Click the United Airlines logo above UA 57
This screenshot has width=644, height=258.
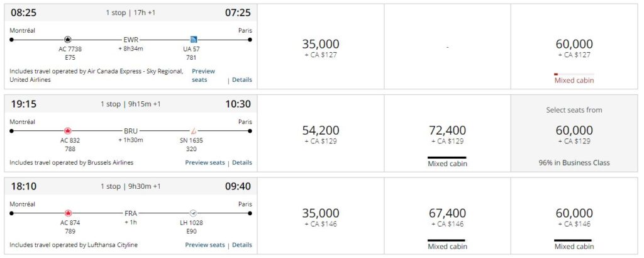[194, 40]
